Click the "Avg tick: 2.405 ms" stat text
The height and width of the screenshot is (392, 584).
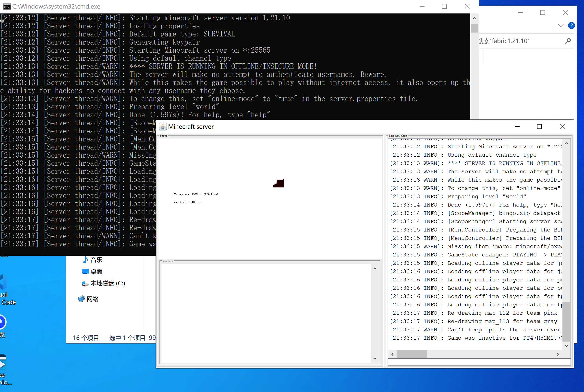tap(187, 202)
